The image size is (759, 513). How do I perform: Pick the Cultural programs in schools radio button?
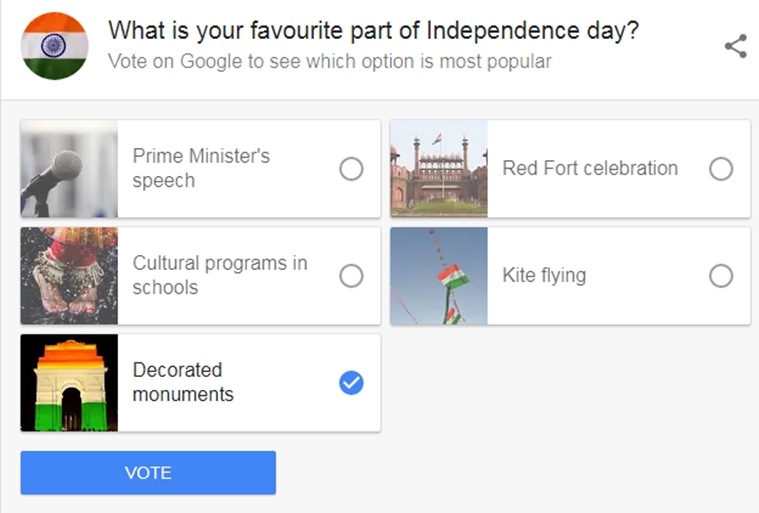pos(351,276)
